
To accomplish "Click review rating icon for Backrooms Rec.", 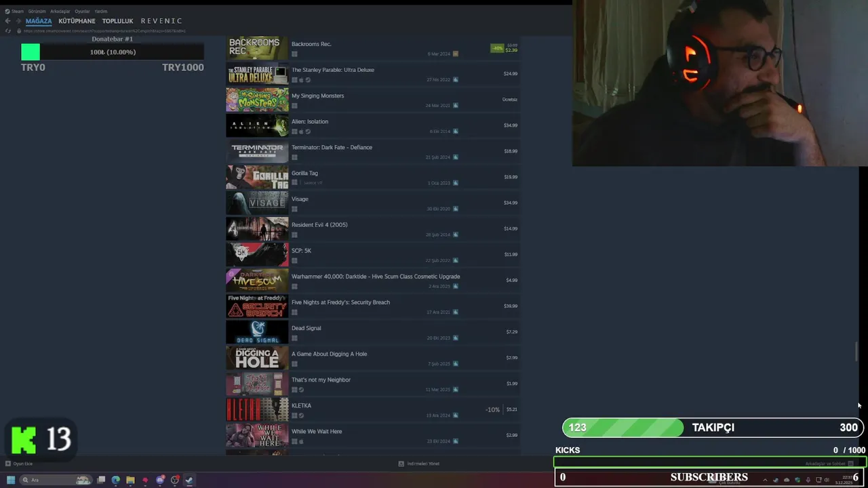I will tap(456, 54).
